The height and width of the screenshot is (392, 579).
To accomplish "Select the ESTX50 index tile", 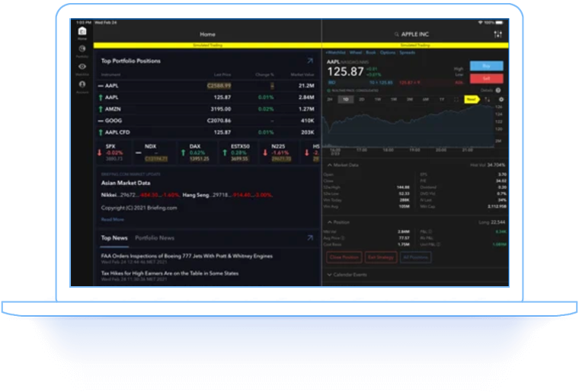I will [x=239, y=152].
